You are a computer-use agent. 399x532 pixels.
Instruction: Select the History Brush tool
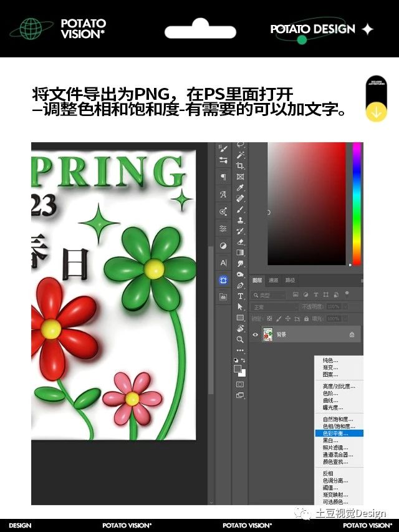tap(240, 231)
